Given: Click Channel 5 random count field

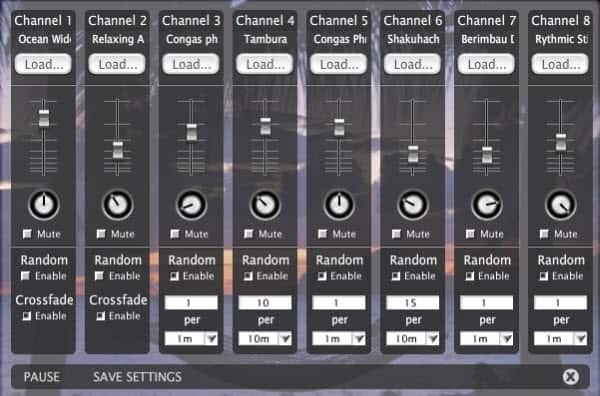Looking at the screenshot, I should click(x=339, y=303).
